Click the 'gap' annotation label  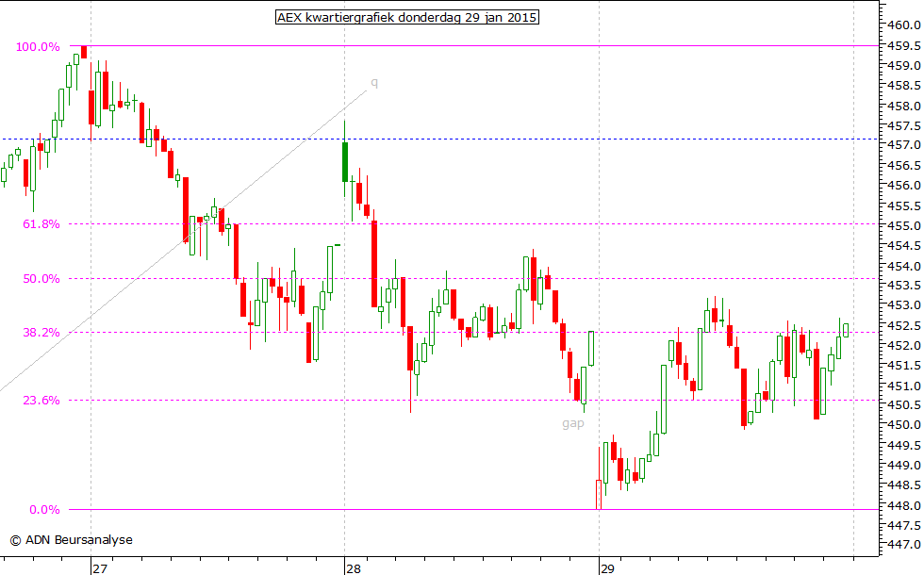[x=573, y=423]
